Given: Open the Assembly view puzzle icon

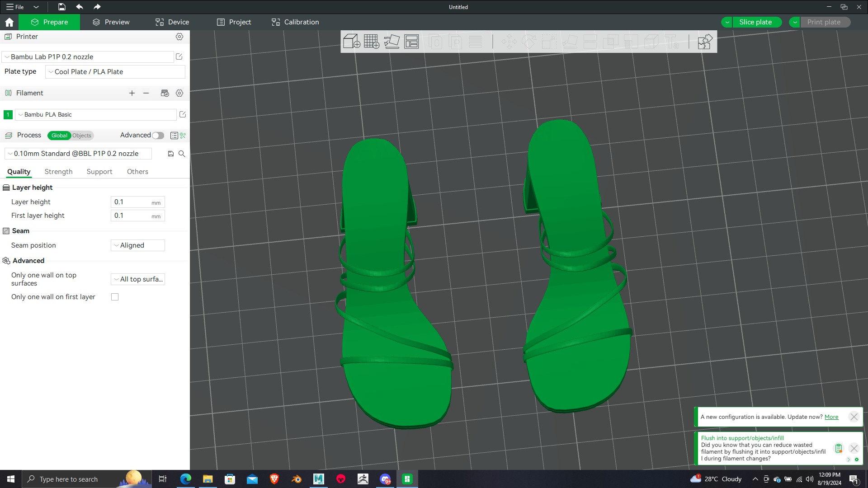Looking at the screenshot, I should (705, 42).
